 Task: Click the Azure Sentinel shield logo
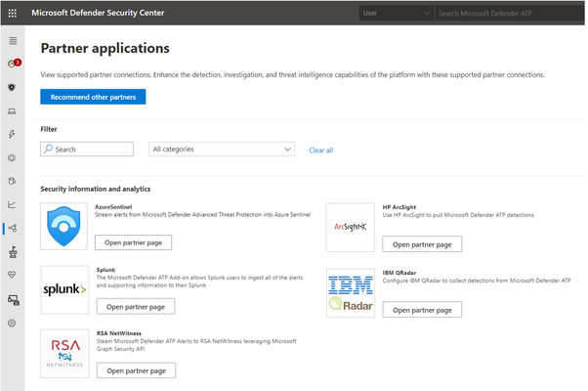click(63, 226)
